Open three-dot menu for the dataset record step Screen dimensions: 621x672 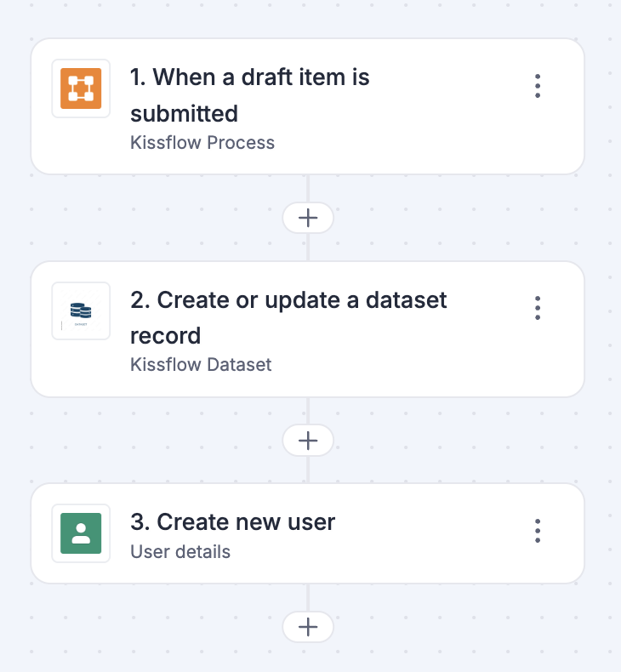pos(538,308)
